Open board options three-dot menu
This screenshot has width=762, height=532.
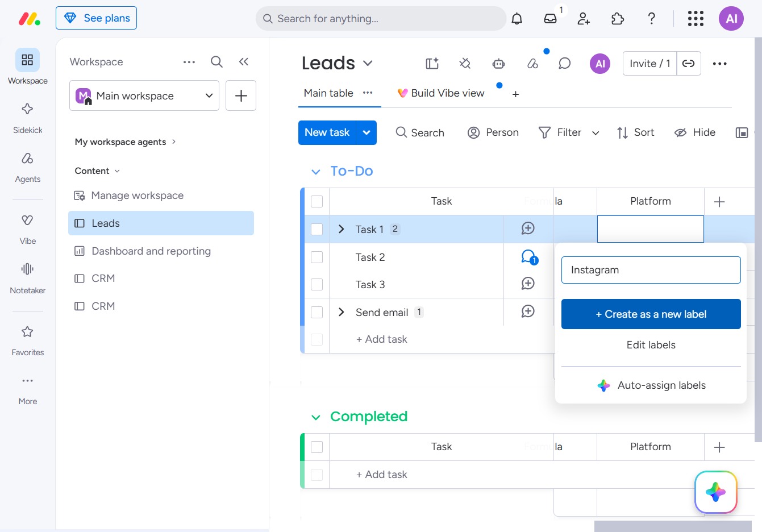tap(719, 64)
